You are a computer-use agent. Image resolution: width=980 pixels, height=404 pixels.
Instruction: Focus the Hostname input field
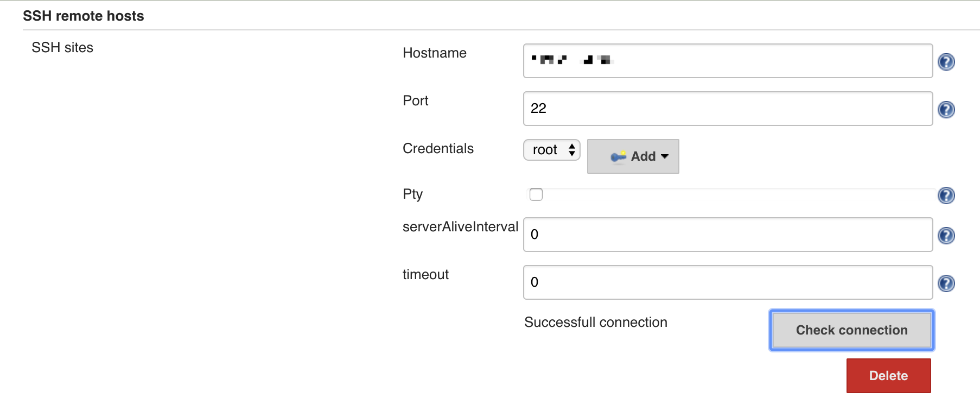727,61
